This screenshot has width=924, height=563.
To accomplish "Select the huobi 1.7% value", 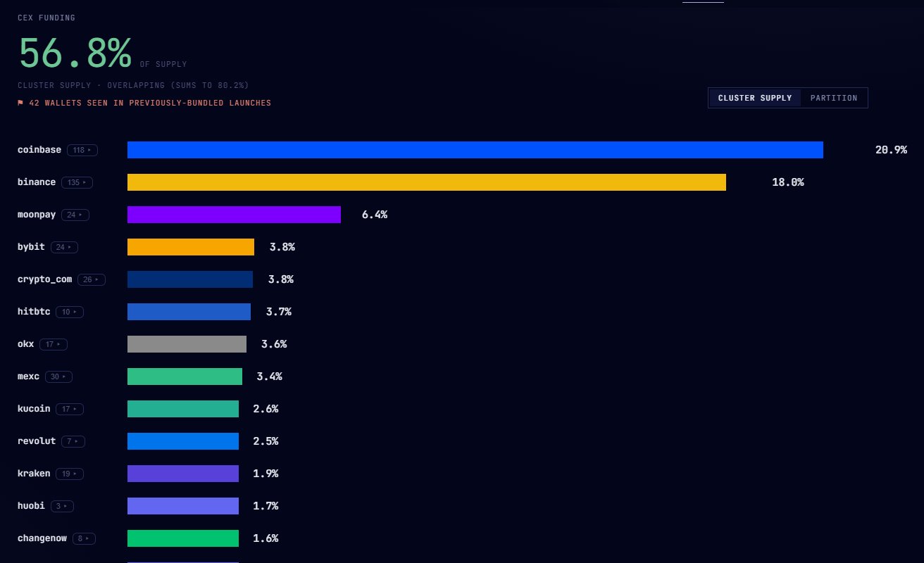I will coord(266,506).
